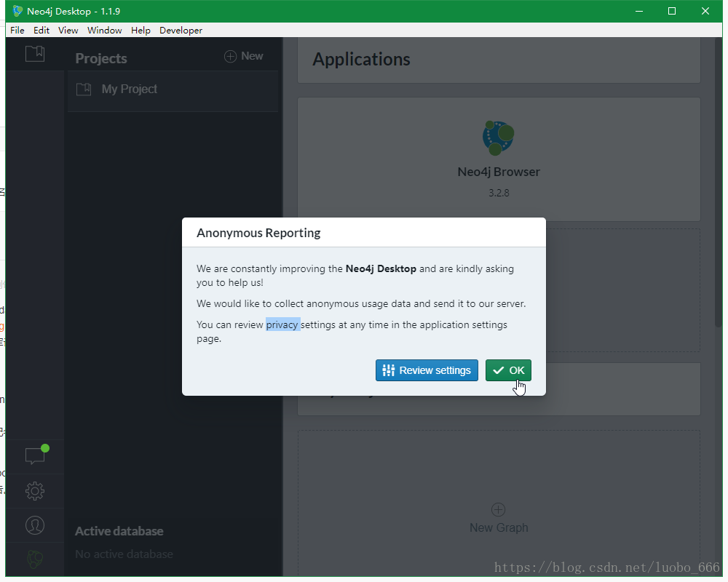728x582 pixels.
Task: Confirm with the green OK button
Action: tap(508, 370)
